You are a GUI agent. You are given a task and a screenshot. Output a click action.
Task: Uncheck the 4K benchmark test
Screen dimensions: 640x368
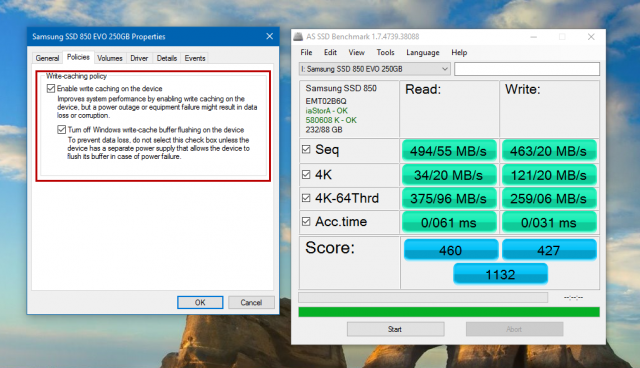(x=306, y=175)
